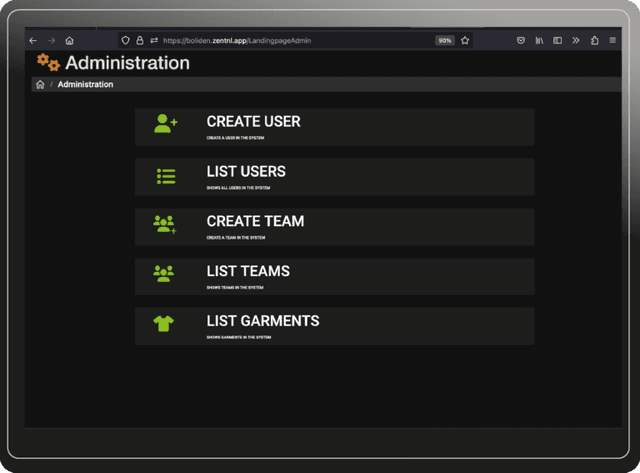The image size is (640, 473).
Task: Click the Create User person-plus icon
Action: coord(165,124)
